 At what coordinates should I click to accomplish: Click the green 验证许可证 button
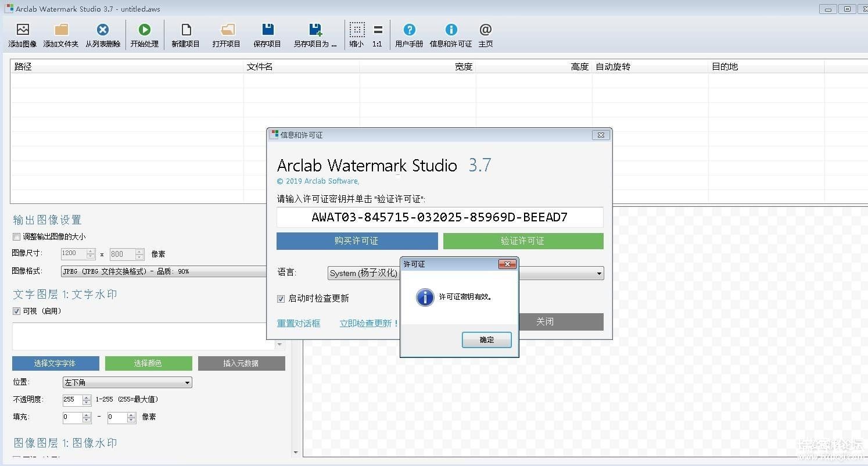523,241
